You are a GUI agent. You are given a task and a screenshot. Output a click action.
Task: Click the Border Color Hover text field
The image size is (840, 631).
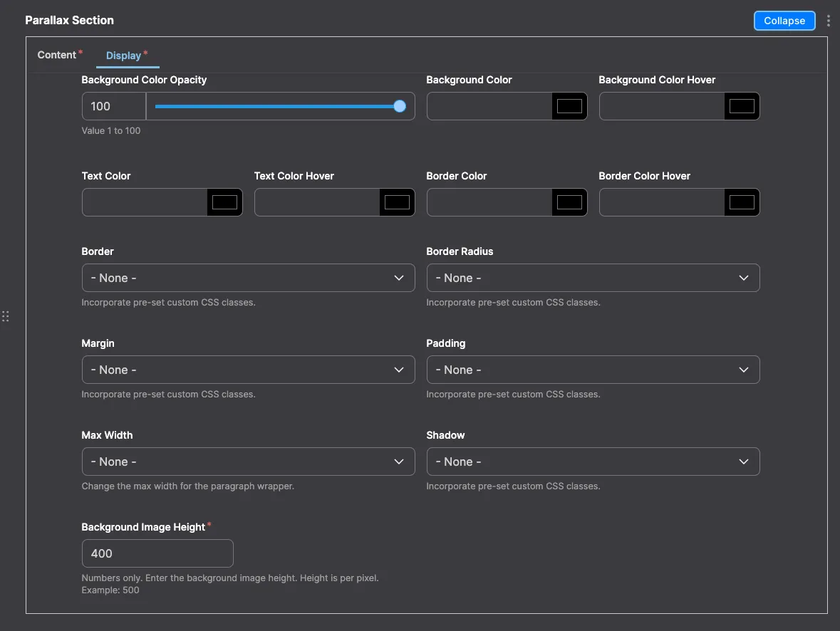662,202
